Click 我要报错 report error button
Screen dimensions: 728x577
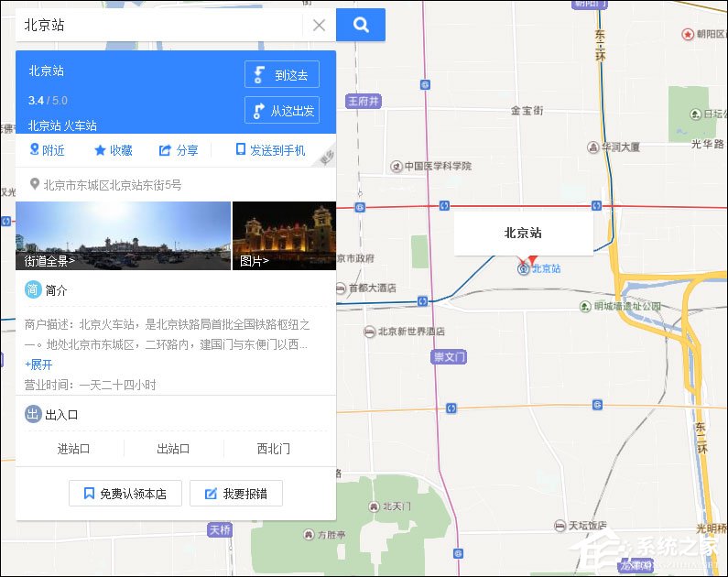coord(236,494)
